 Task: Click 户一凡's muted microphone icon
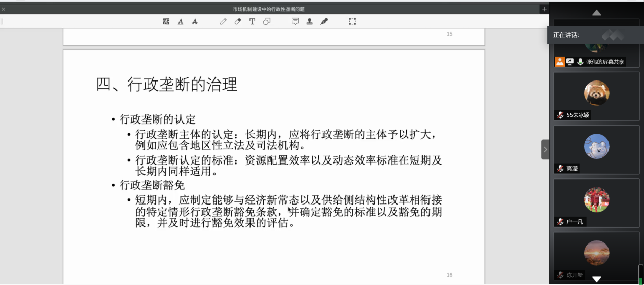click(x=560, y=222)
